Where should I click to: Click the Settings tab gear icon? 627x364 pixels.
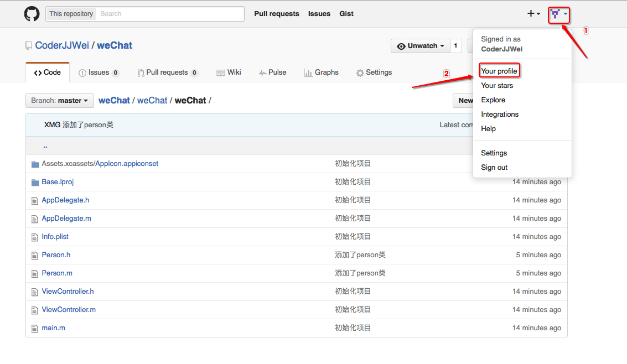click(x=360, y=72)
